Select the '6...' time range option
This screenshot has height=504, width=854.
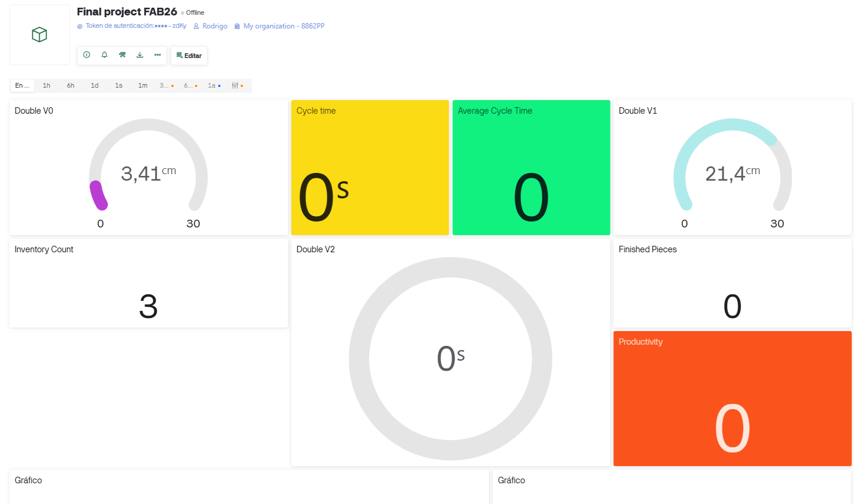click(191, 86)
